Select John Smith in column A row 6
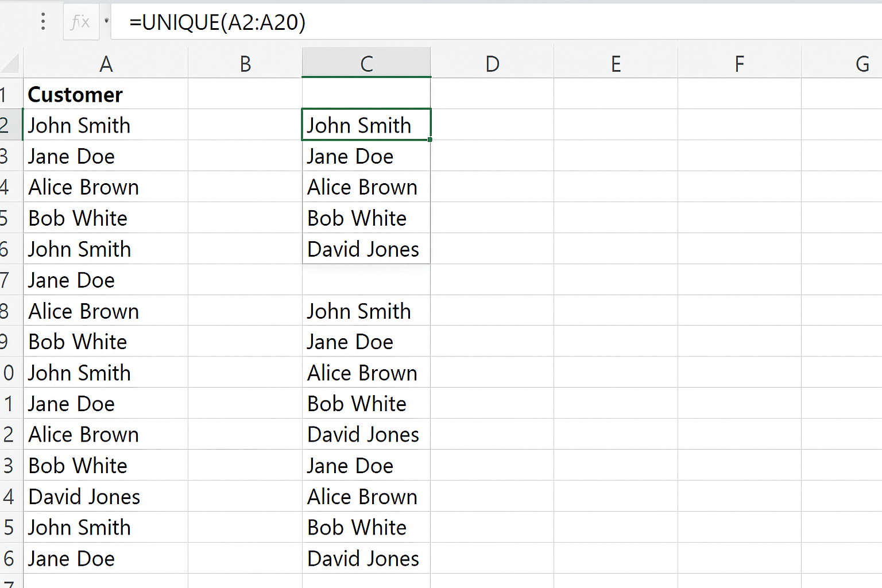Image resolution: width=882 pixels, height=588 pixels. pos(106,249)
